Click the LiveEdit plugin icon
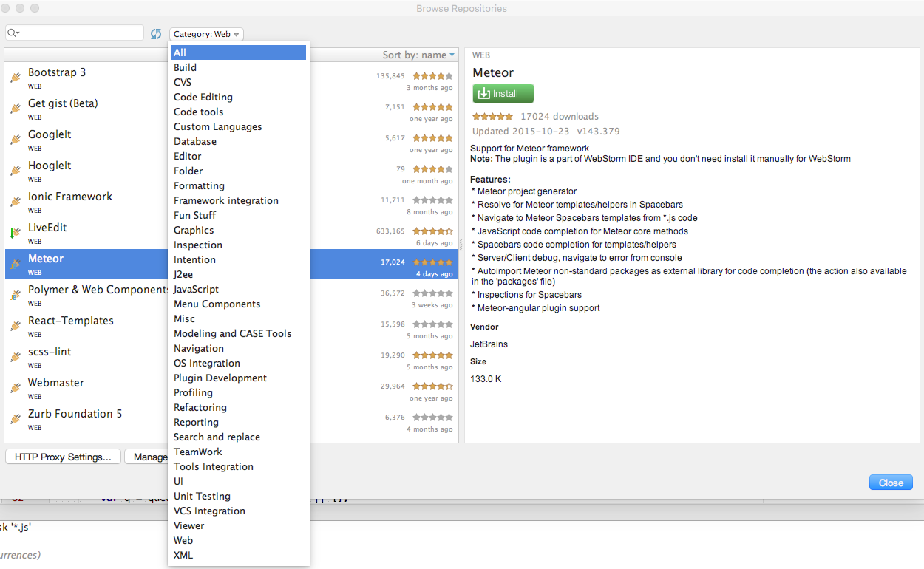This screenshot has width=924, height=569. [x=16, y=233]
